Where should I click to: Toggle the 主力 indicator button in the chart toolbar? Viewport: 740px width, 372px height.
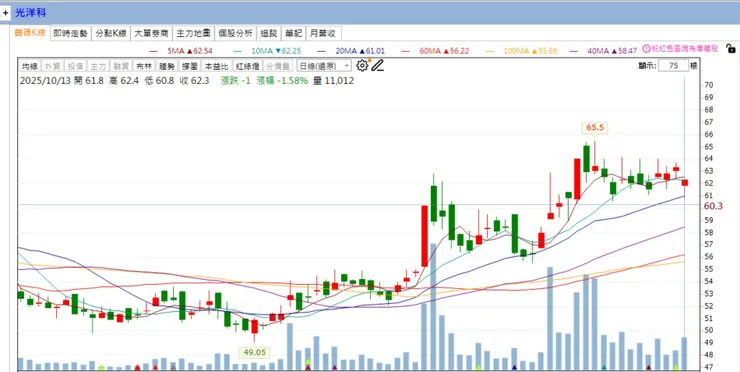(x=97, y=66)
